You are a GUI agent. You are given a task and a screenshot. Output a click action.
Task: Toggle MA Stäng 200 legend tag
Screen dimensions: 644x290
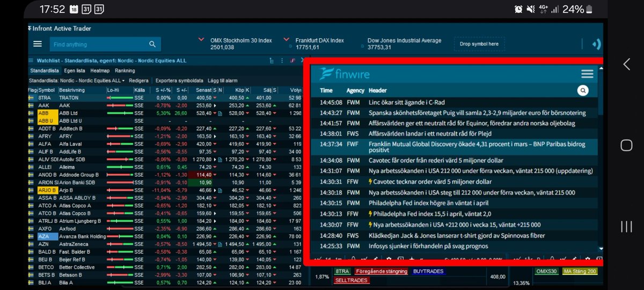pos(580,271)
